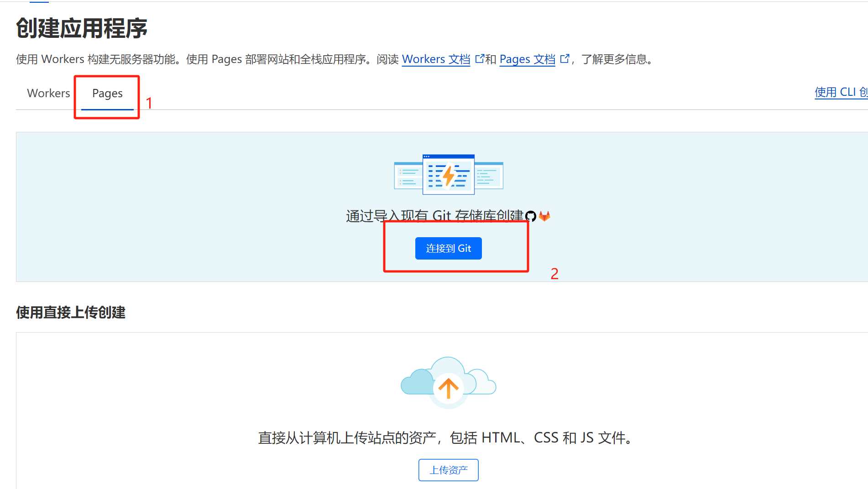Click the GitLab fox logo icon
Screen dimensions: 868x489
coord(544,216)
